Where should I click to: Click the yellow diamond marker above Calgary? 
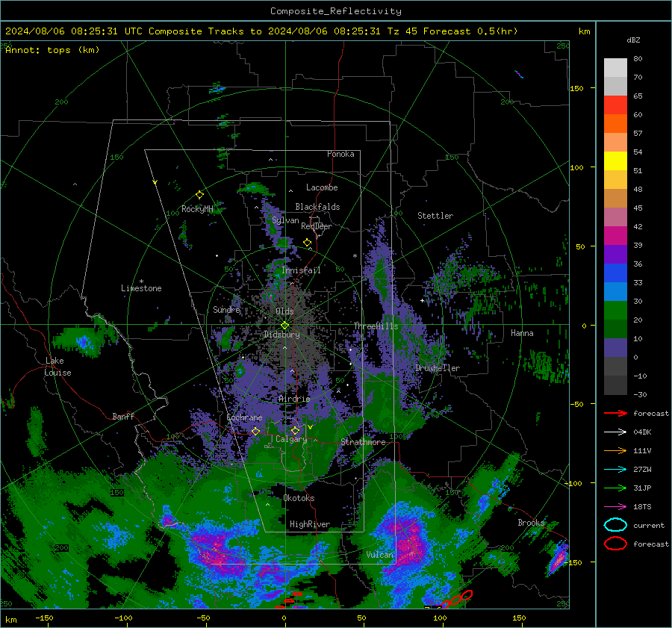pos(295,430)
